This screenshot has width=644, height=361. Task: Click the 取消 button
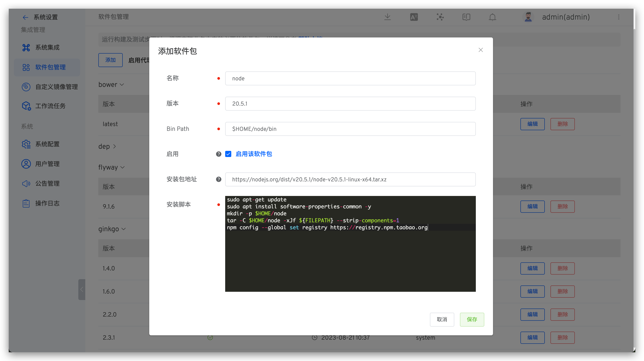click(x=442, y=319)
